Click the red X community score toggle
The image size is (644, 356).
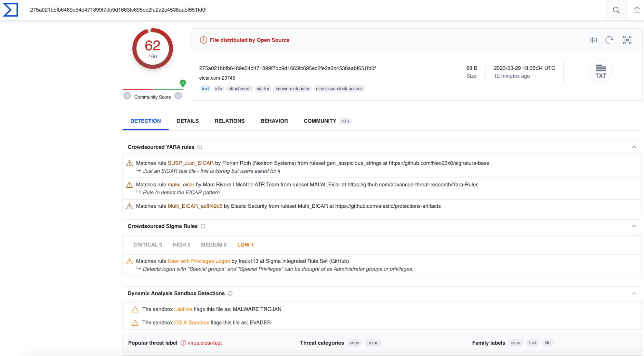(x=127, y=96)
